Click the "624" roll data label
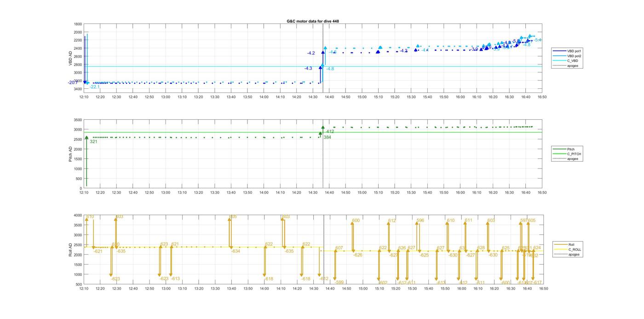This screenshot has height=319, width=644. coord(537,248)
